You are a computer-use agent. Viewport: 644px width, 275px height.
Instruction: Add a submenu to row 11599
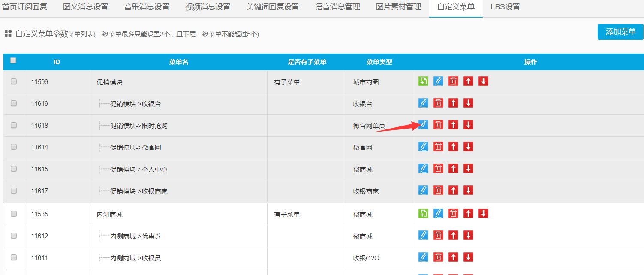(x=423, y=81)
